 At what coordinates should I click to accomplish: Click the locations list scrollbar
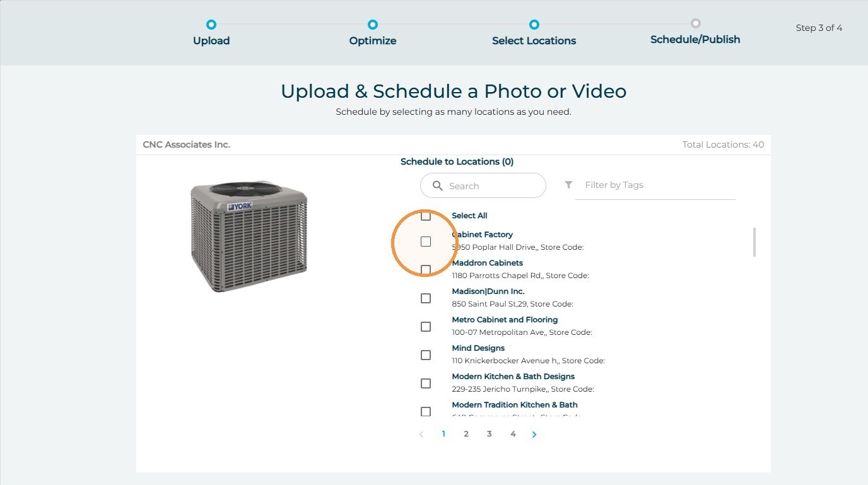click(754, 242)
